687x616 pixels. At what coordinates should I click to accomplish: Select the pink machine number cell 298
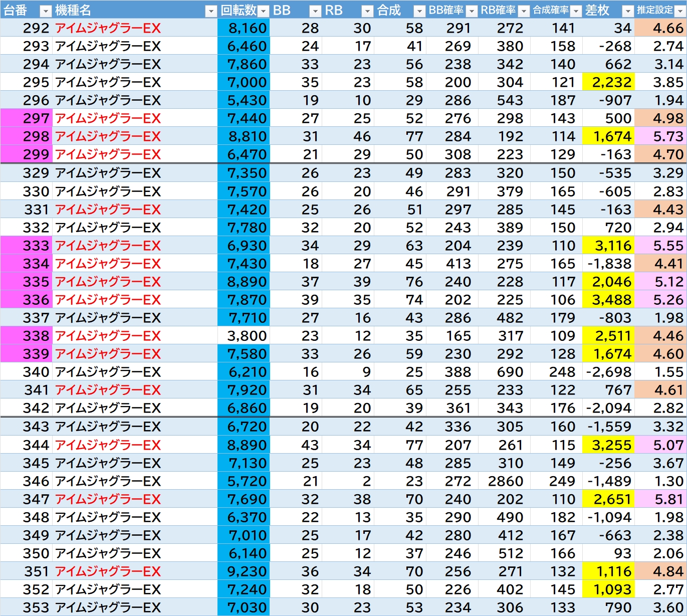[x=26, y=136]
